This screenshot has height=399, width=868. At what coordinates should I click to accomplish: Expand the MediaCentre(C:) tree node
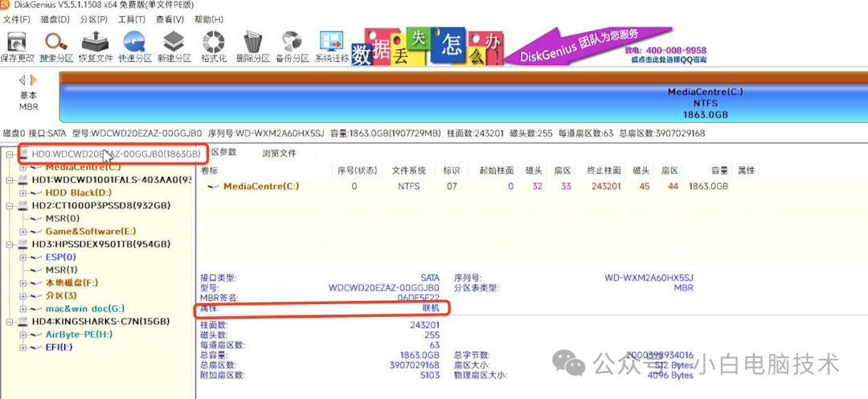click(x=23, y=167)
